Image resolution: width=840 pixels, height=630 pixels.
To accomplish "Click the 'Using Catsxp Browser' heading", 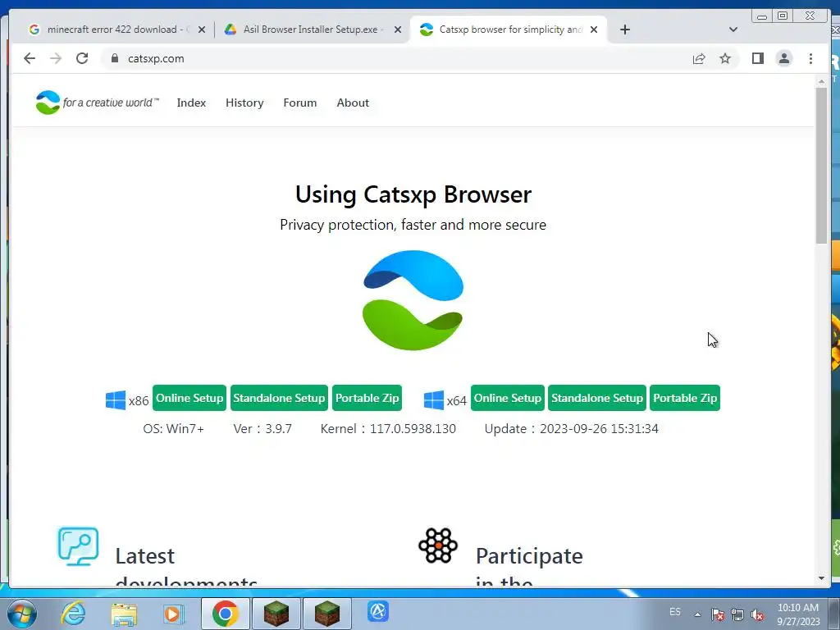I will (413, 194).
